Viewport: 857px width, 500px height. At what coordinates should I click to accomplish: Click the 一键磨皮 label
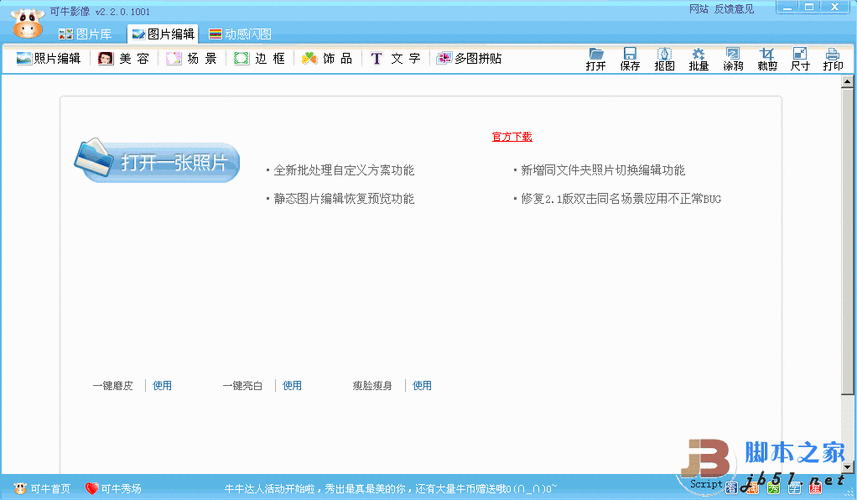click(x=113, y=385)
